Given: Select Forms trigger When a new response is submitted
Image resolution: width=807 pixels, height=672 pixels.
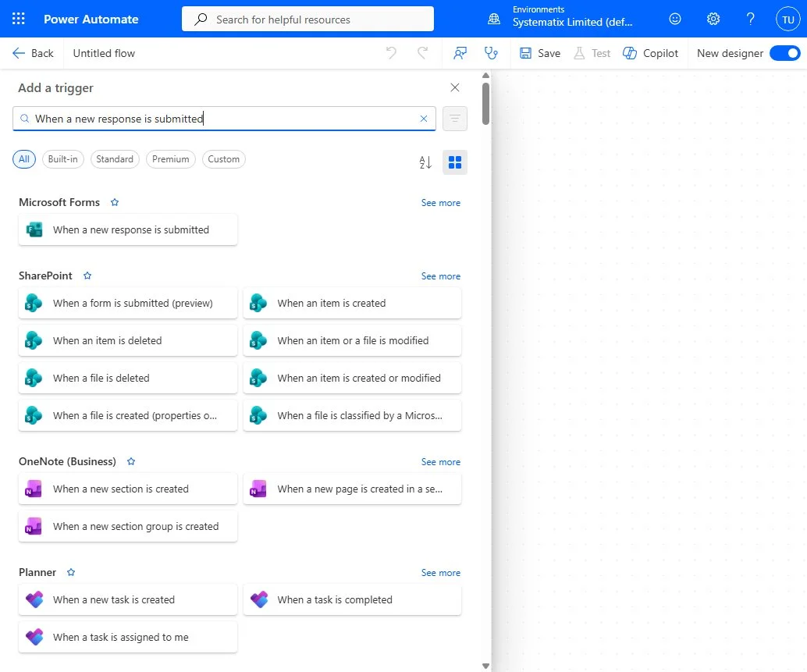Looking at the screenshot, I should pyautogui.click(x=128, y=230).
